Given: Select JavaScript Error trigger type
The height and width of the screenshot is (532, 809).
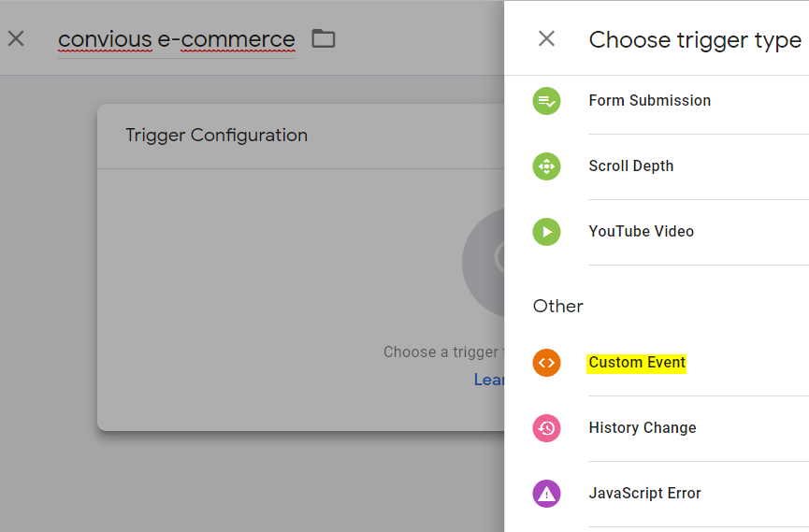Looking at the screenshot, I should [644, 494].
